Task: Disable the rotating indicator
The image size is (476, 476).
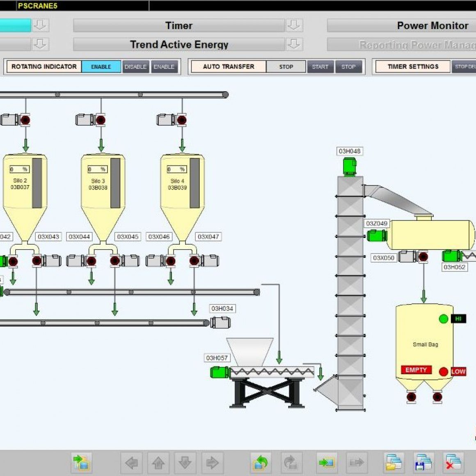Action: pyautogui.click(x=136, y=66)
